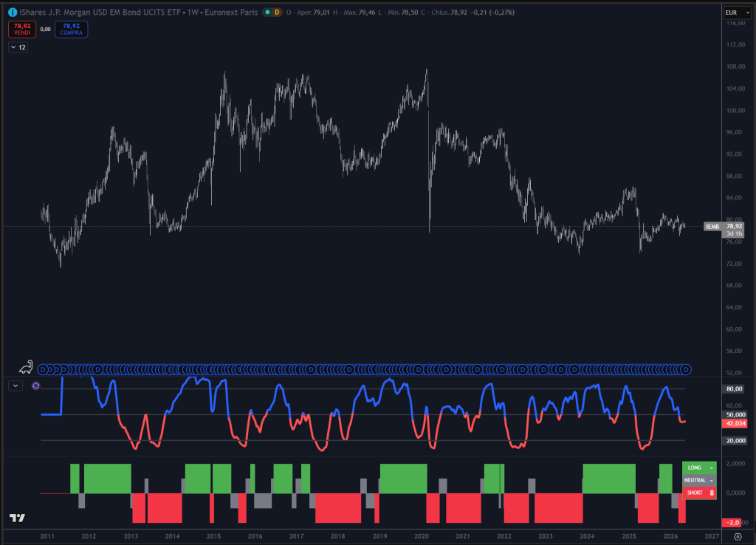Click the red -2,0 signal value label

point(732,523)
